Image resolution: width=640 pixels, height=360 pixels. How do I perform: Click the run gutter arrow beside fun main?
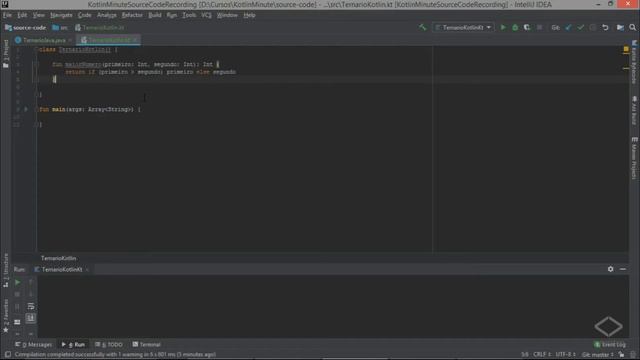coord(26,109)
